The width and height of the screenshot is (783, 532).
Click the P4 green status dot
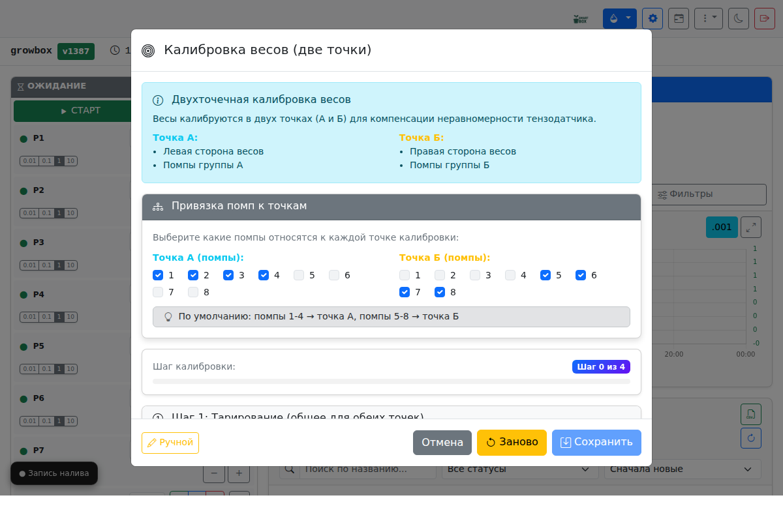[x=23, y=295]
